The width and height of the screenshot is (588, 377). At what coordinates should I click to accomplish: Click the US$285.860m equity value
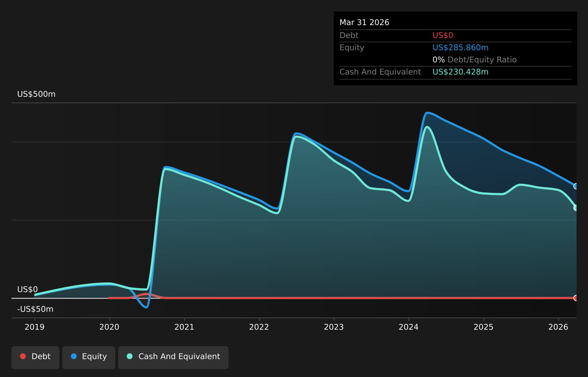[x=460, y=48]
